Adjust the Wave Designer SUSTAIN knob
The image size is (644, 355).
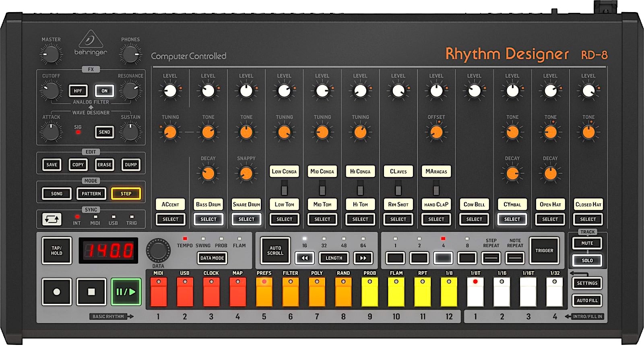(130, 132)
